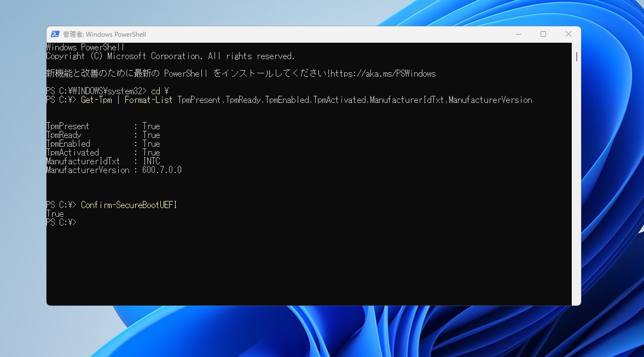Viewport: 644px width, 357px height.
Task: Click the 'TpmActivated' output row label
Action: tap(73, 152)
